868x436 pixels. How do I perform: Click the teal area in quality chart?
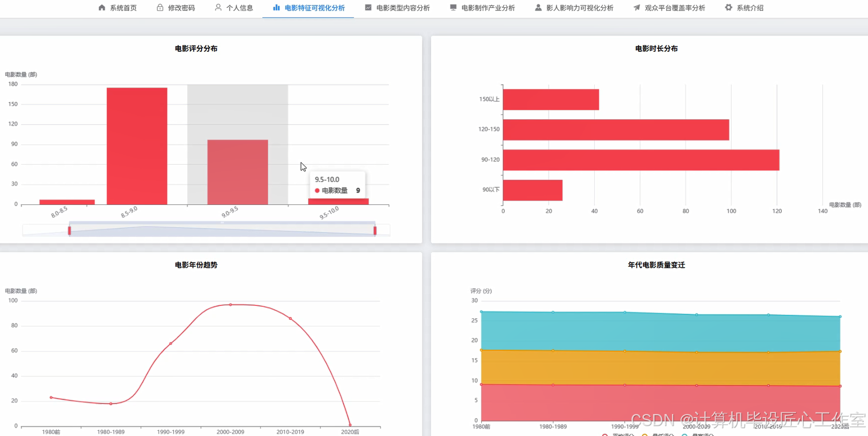point(661,332)
